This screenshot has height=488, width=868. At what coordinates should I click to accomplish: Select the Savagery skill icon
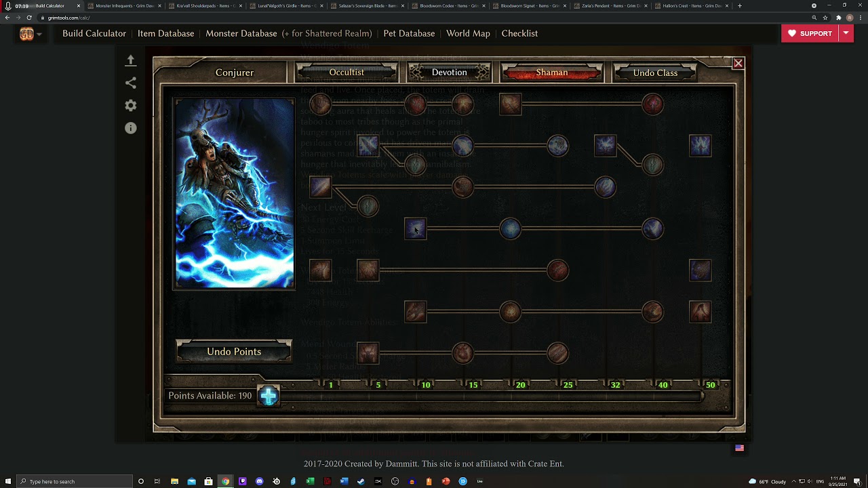coord(320,187)
